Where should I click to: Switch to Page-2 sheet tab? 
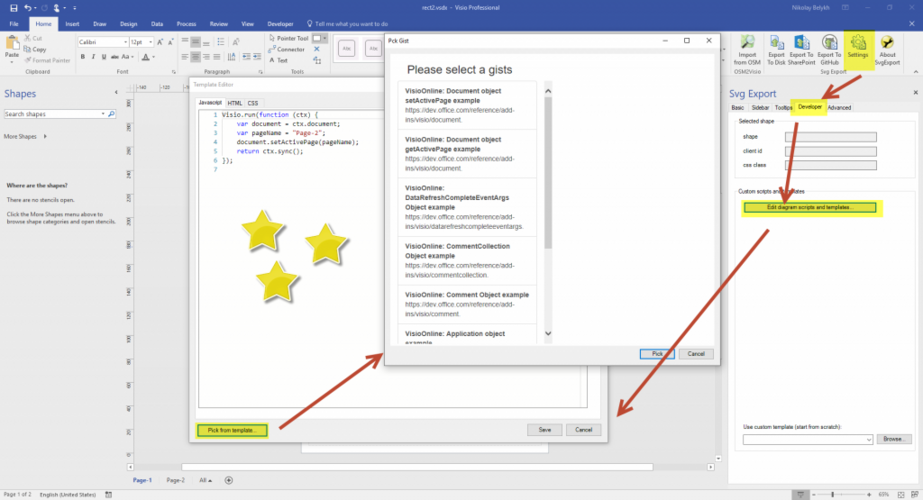175,480
